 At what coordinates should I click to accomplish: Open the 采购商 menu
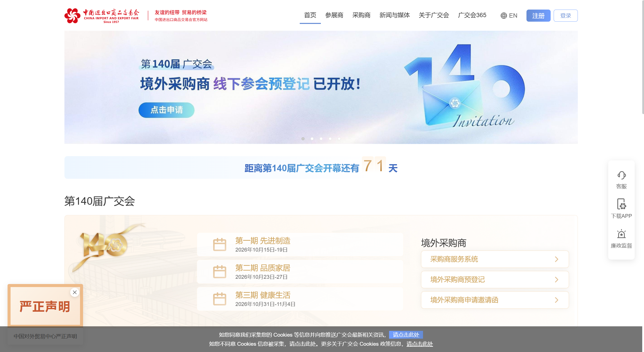coord(361,15)
